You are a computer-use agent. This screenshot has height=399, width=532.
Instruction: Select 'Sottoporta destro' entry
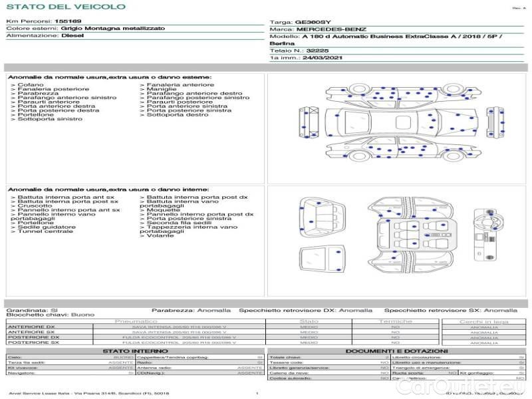[x=178, y=114]
